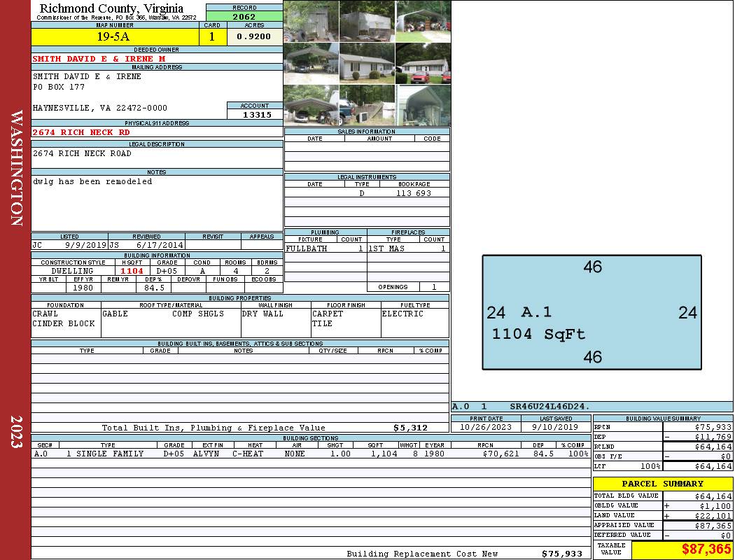Select the red H SQFT value 1104
This screenshot has height=560, width=735.
click(132, 271)
